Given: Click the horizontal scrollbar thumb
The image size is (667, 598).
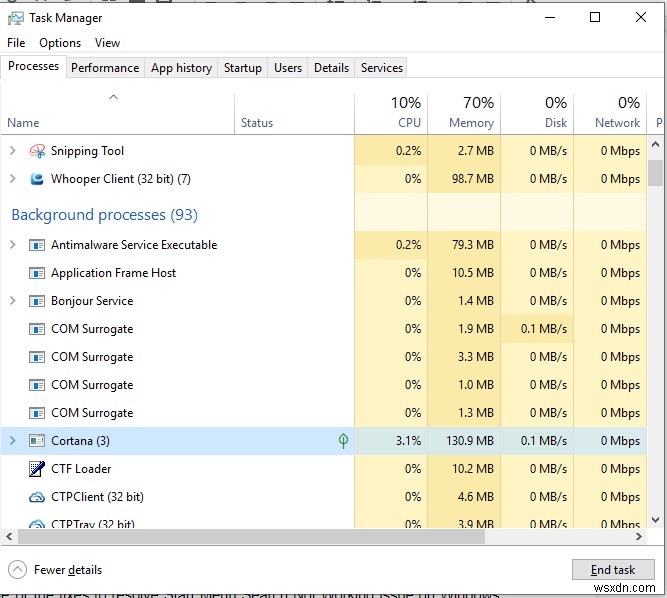Looking at the screenshot, I should (x=251, y=537).
